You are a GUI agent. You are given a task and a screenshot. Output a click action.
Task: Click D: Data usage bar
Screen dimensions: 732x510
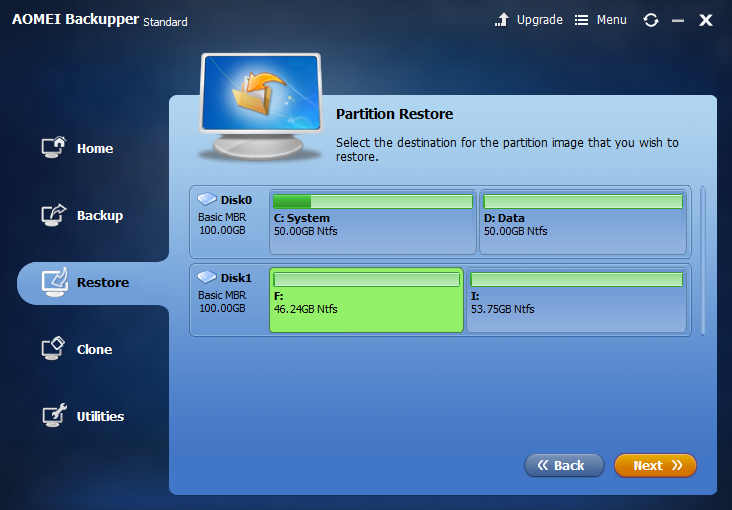pyautogui.click(x=583, y=201)
